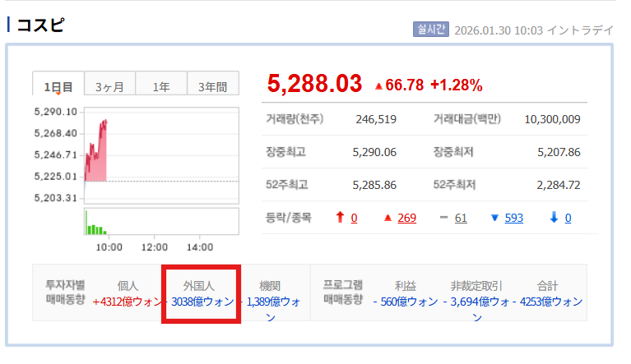Switch to the 3ヶ月 chart tab
Image resolution: width=631 pixels, height=364 pixels.
pyautogui.click(x=109, y=86)
